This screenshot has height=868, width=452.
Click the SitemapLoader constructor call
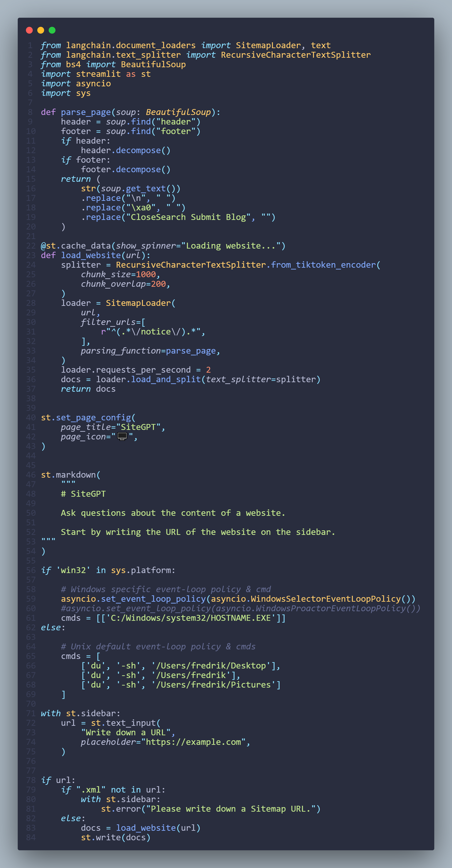point(138,303)
